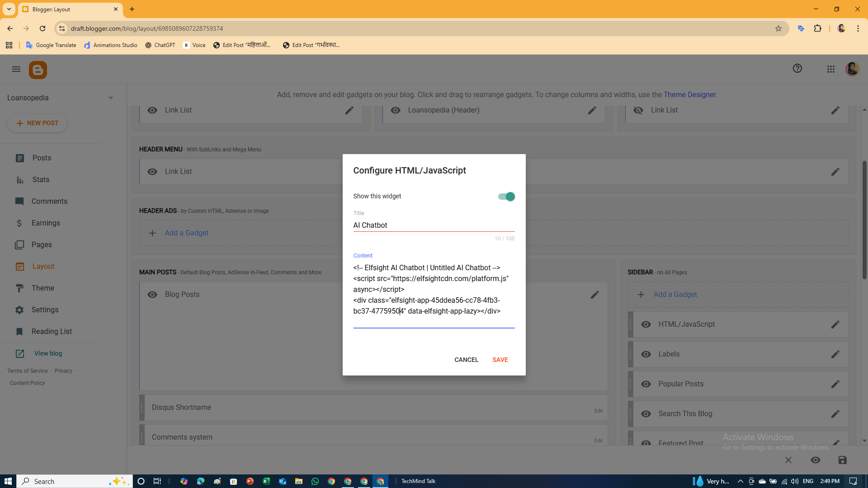Viewport: 868px width, 488px height.
Task: Toggle visibility of Popular Posts gadget
Action: [646, 384]
